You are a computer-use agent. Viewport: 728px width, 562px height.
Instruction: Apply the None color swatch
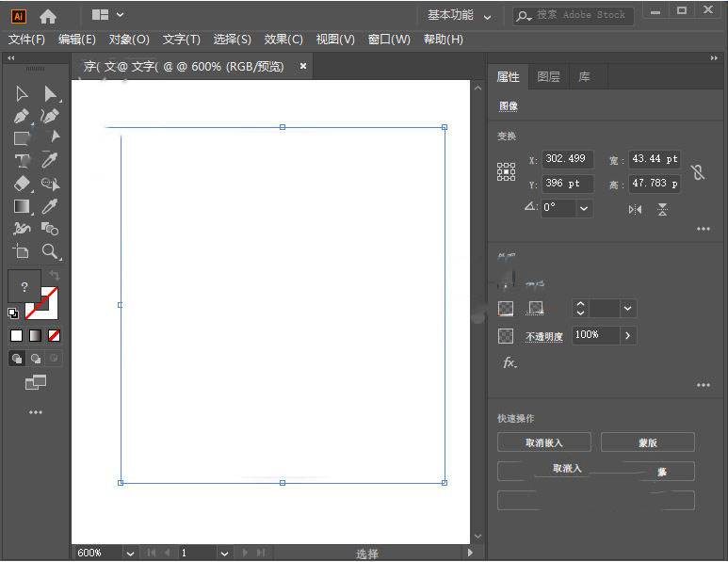click(x=55, y=335)
